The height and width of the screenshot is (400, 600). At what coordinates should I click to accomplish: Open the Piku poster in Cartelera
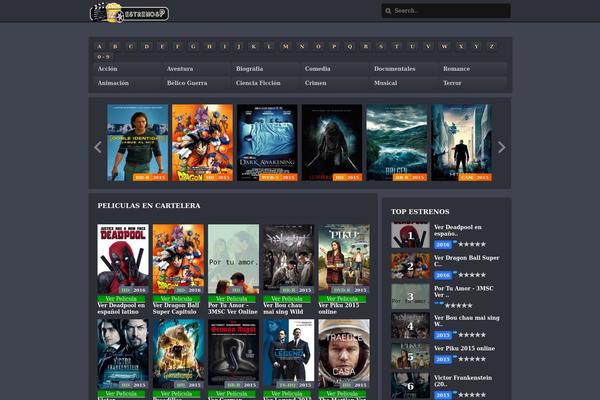(x=344, y=259)
